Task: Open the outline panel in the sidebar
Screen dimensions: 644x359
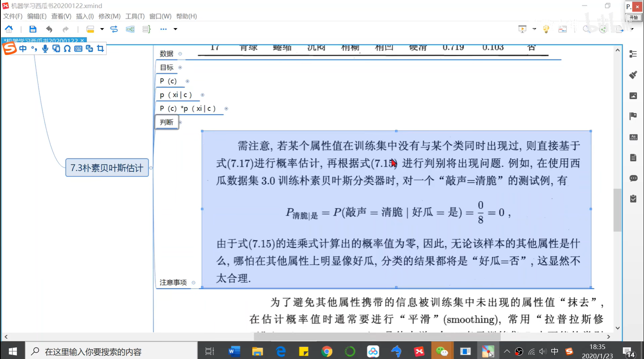Action: point(633,54)
